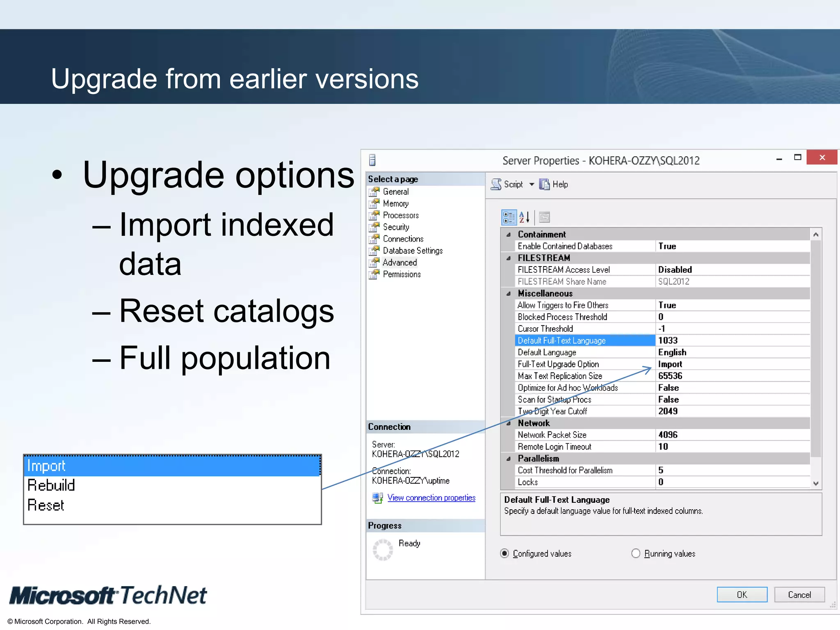
Task: Click Two Digit Year Cutoff value 2049
Action: point(733,411)
